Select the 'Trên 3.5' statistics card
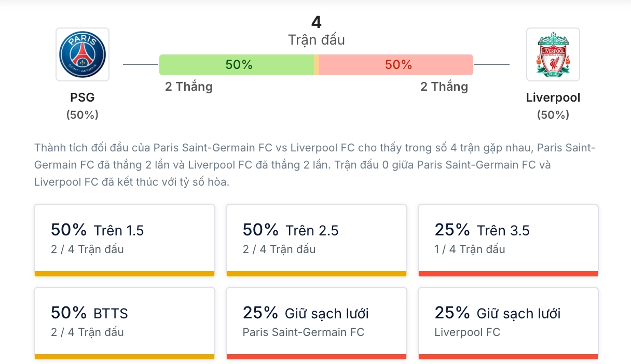The height and width of the screenshot is (364, 631). click(508, 240)
